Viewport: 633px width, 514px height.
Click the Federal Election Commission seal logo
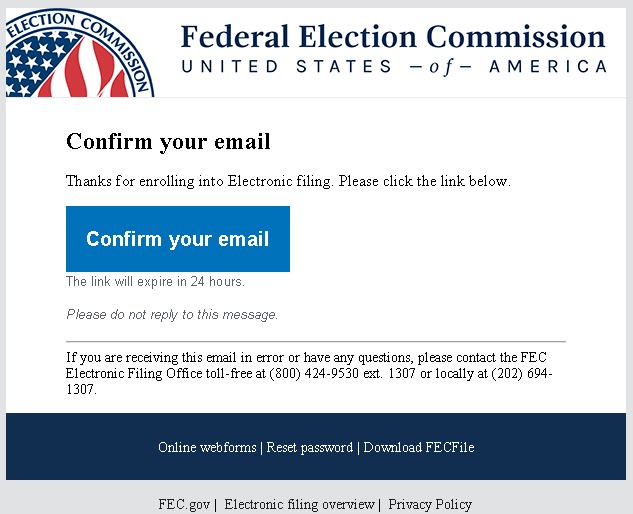80,52
